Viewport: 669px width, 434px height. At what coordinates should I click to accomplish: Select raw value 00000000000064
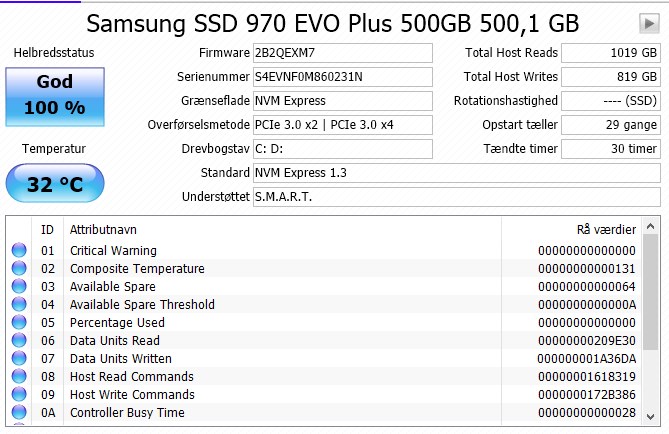tap(587, 286)
